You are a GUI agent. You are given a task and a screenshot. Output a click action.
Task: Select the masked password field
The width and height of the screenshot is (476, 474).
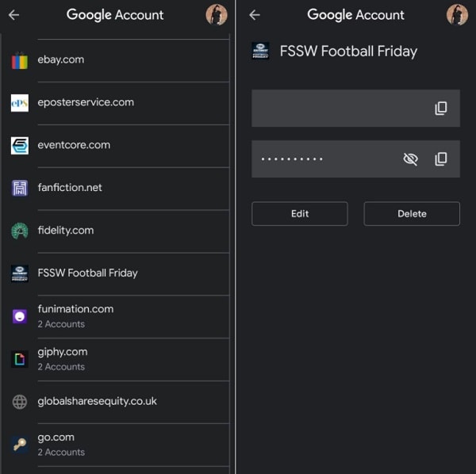(355, 159)
